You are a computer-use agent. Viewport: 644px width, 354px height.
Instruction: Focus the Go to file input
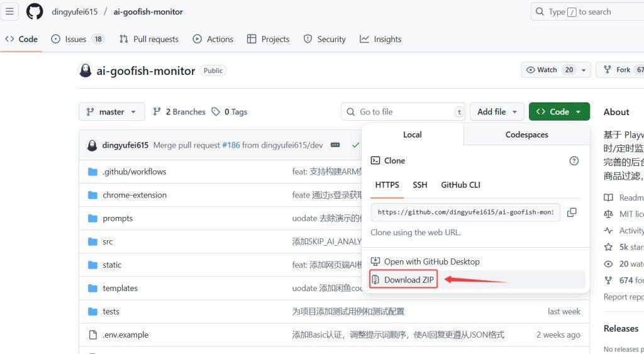(x=403, y=112)
